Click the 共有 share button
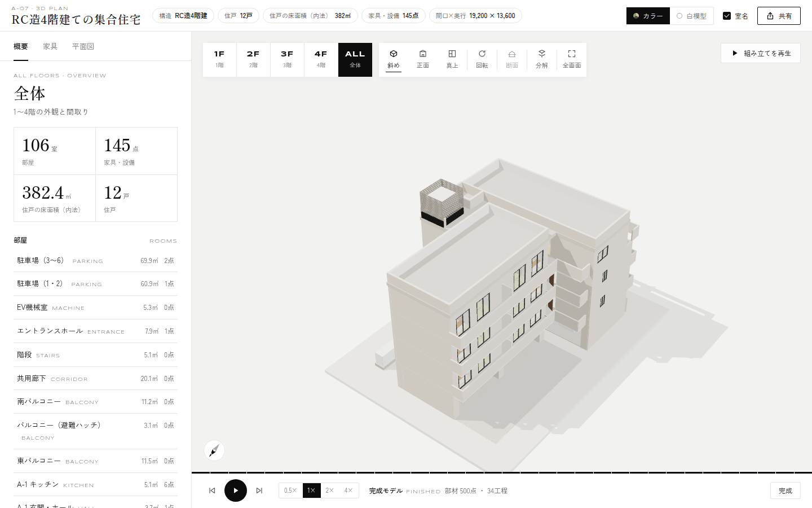Screen dimensions: 812x508 point(779,16)
